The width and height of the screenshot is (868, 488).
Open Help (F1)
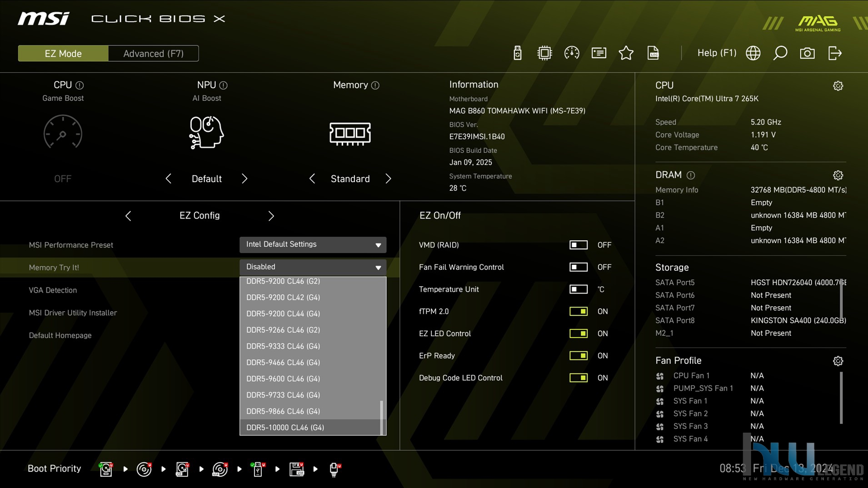click(x=717, y=53)
